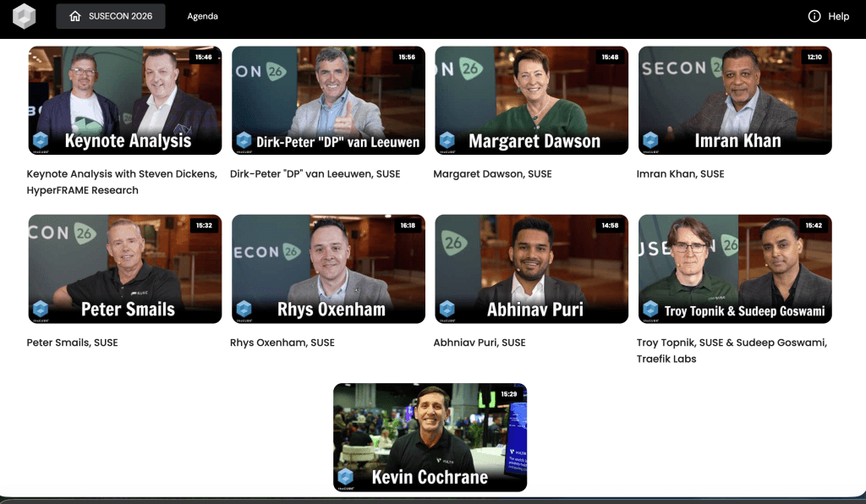Go to the SUSECON 2026 home tab
Screen dimensions: 866x504
[x=111, y=16]
